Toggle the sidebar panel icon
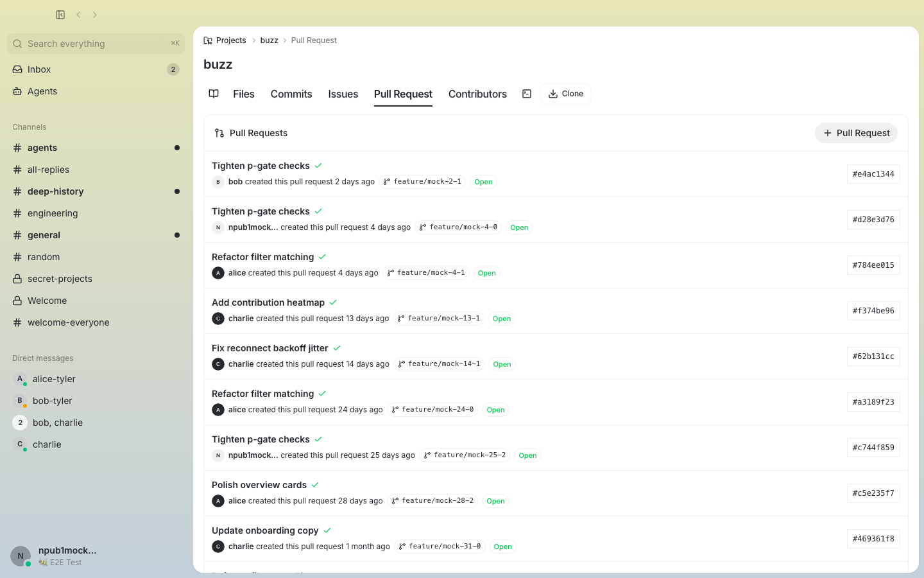 pyautogui.click(x=60, y=15)
